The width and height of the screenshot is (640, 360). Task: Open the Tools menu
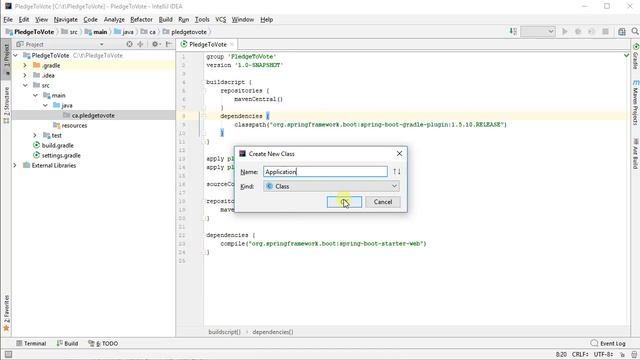tap(202, 19)
